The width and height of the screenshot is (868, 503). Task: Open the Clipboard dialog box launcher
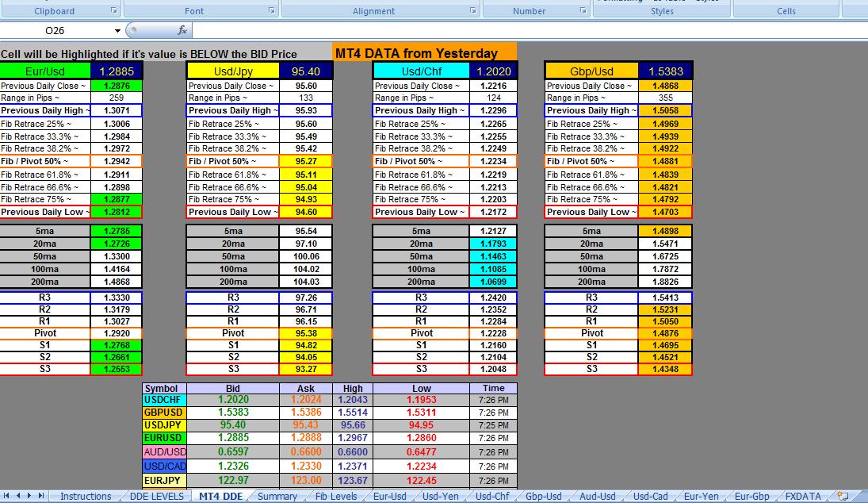pyautogui.click(x=113, y=10)
